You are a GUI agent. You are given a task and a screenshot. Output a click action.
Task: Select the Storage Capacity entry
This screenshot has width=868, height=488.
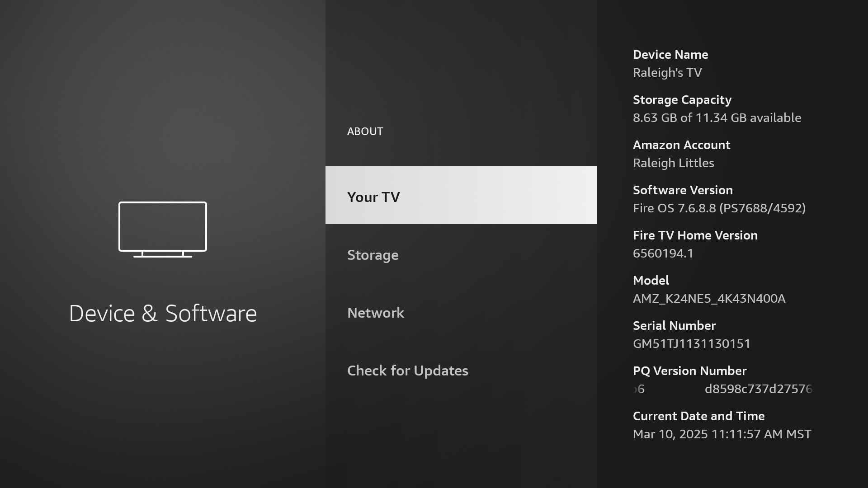point(682,99)
